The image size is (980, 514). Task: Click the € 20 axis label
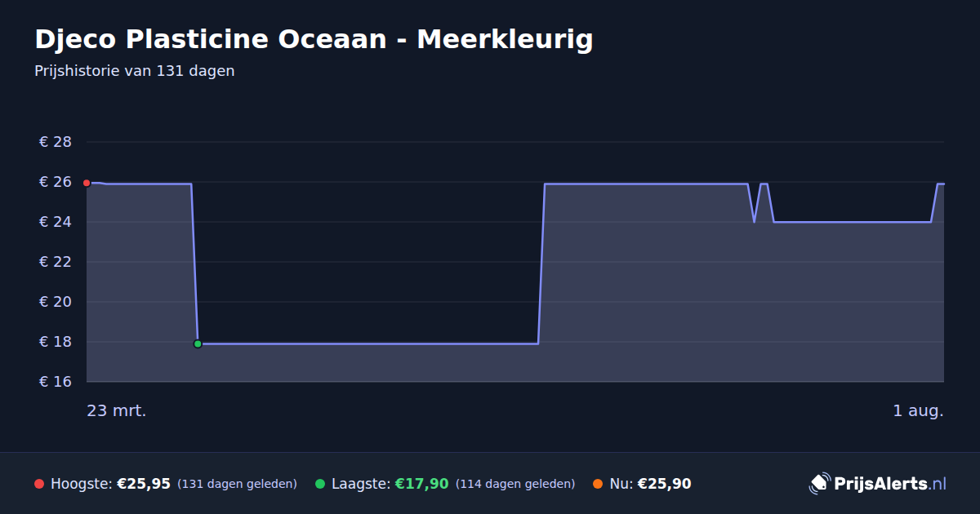tap(56, 302)
